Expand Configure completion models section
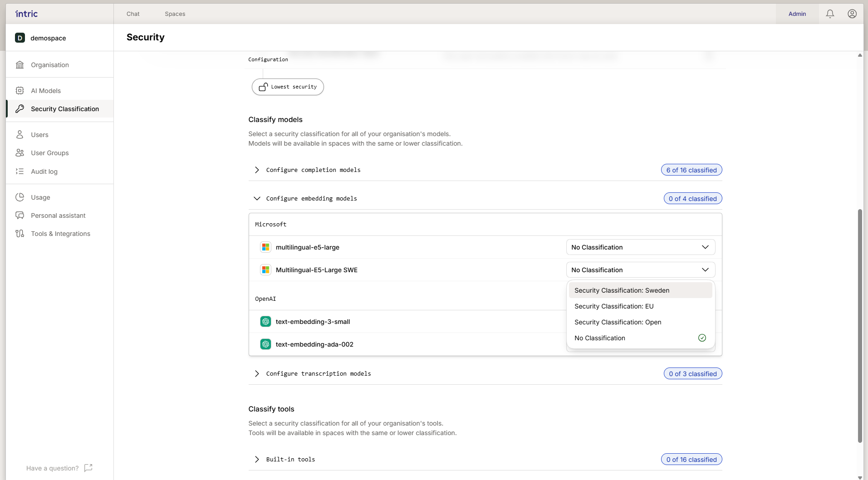Image resolution: width=868 pixels, height=480 pixels. tap(257, 170)
